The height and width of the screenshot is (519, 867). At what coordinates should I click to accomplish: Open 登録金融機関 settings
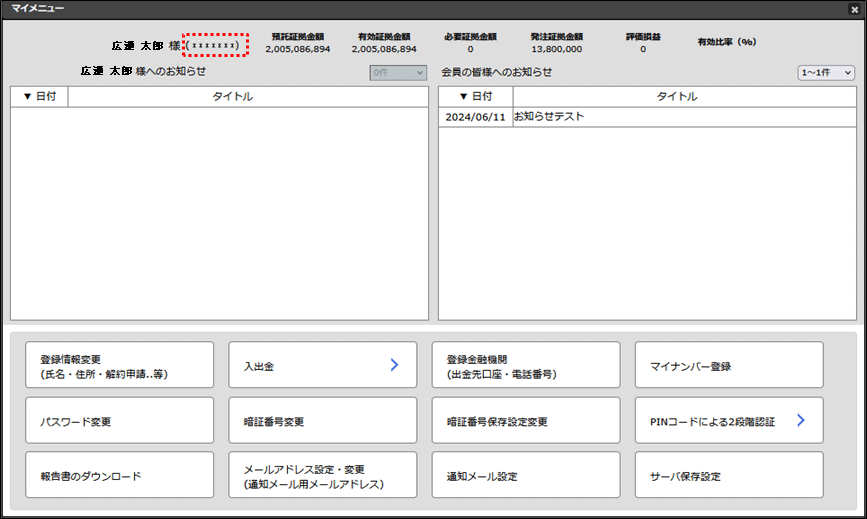point(526,366)
